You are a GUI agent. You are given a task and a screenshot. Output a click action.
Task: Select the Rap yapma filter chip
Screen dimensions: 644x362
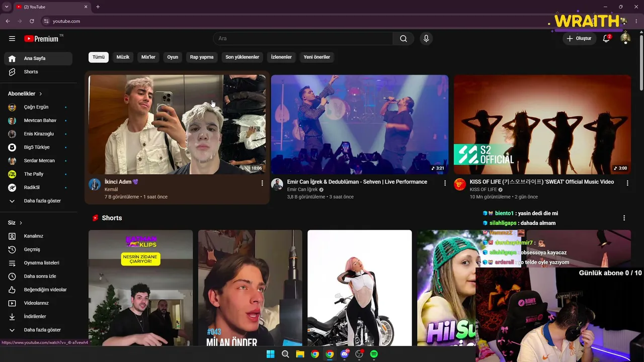[x=202, y=57]
